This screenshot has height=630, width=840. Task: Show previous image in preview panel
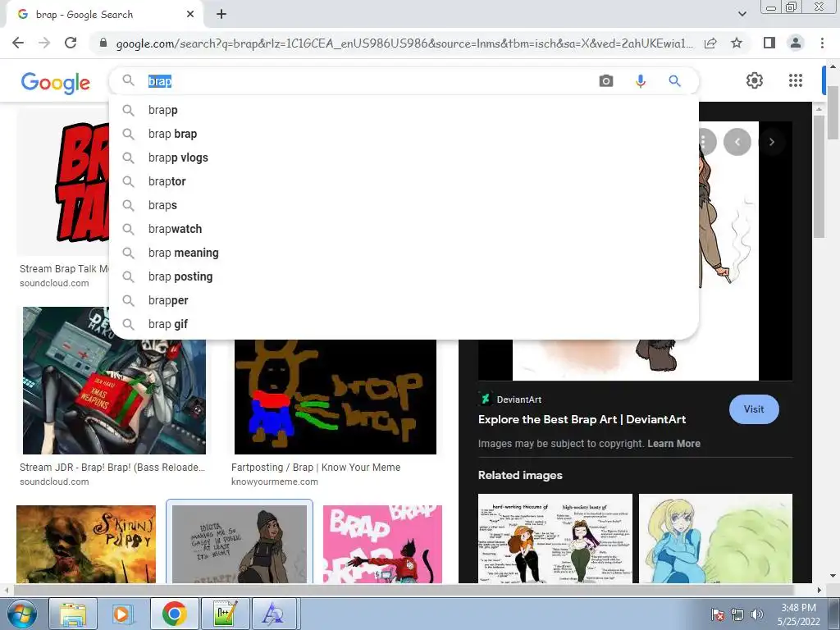point(737,142)
